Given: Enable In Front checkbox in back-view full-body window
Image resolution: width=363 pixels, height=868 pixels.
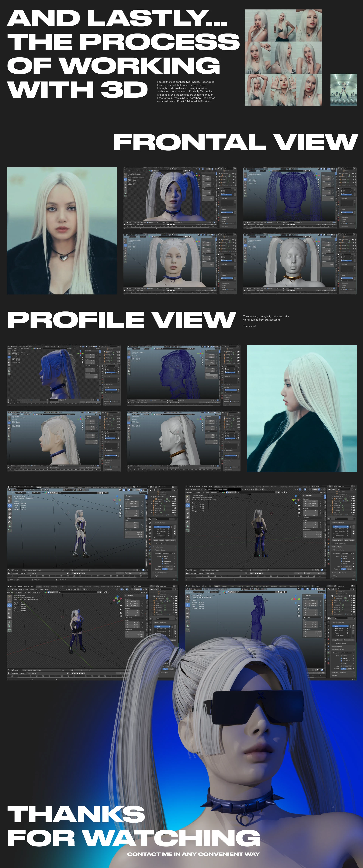Looking at the screenshot, I should 341,564.
